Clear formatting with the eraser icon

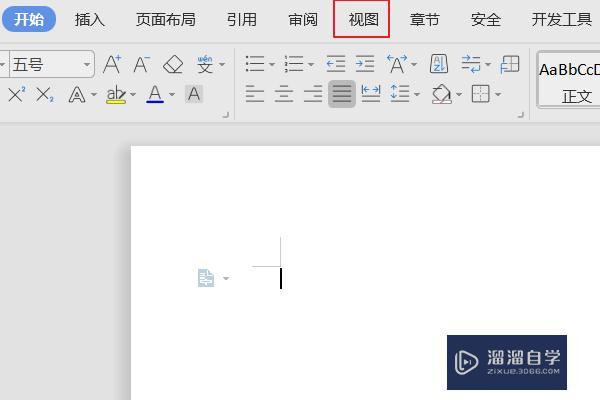173,64
